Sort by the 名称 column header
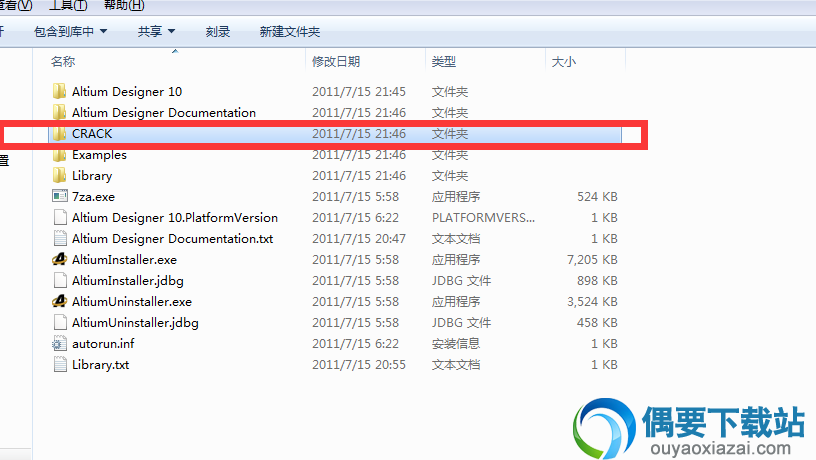 [63, 61]
